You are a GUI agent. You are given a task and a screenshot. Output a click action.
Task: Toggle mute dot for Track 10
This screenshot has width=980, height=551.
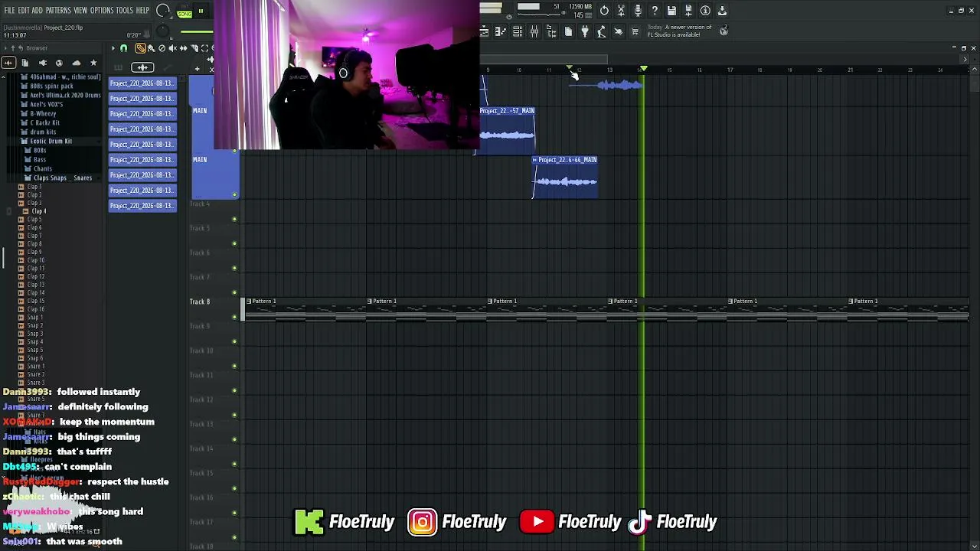234,366
